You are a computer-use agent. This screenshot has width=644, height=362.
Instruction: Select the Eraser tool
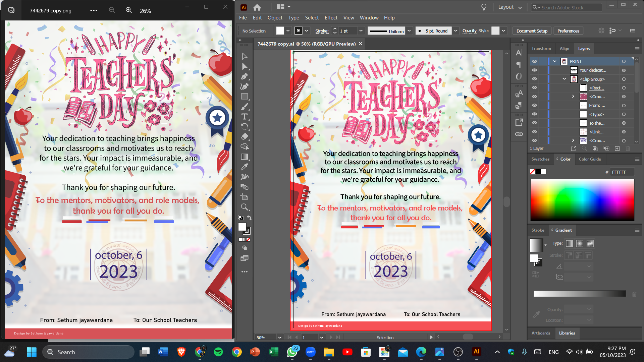point(245,136)
